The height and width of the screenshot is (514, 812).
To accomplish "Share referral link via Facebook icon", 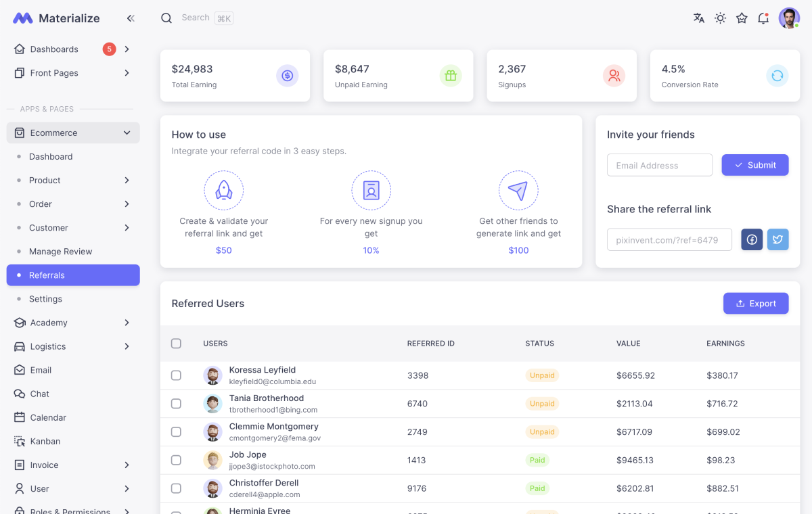I will click(752, 239).
